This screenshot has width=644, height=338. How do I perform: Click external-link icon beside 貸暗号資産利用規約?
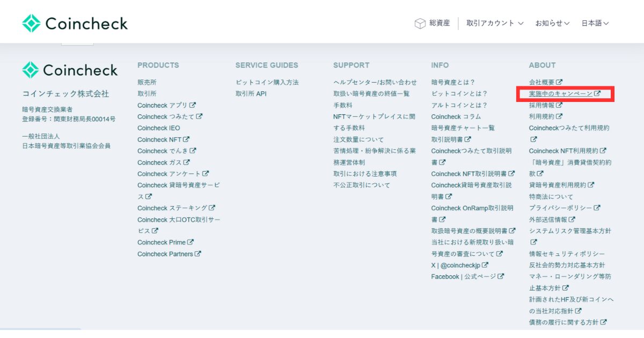[x=591, y=185]
